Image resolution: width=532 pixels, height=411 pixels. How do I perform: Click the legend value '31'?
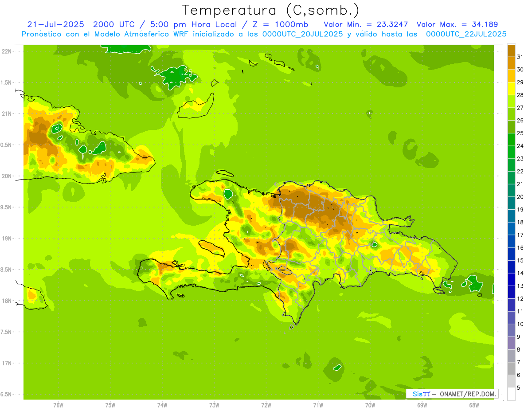point(520,57)
